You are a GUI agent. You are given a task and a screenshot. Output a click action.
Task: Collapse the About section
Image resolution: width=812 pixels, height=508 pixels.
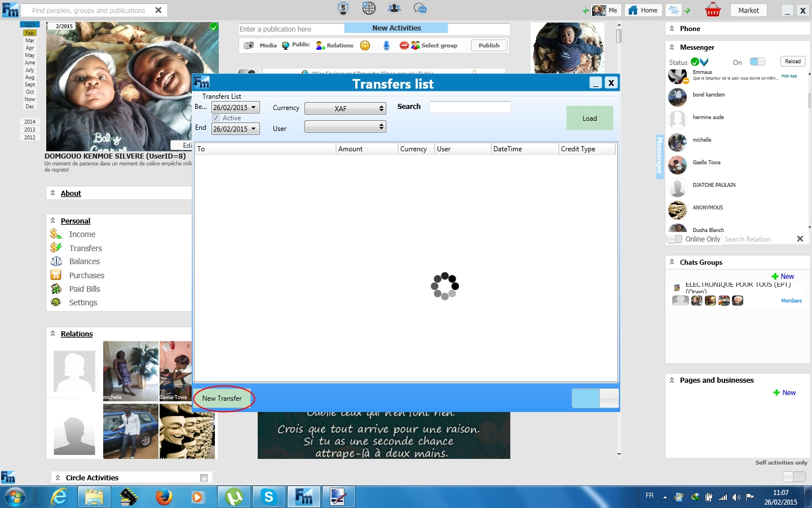tap(52, 193)
